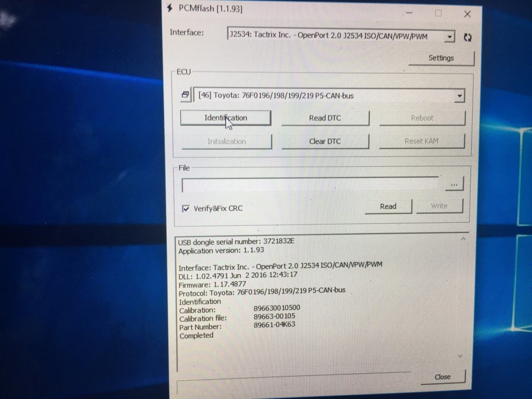The width and height of the screenshot is (532, 399).
Task: Click the Clear DTC button
Action: [x=325, y=141]
